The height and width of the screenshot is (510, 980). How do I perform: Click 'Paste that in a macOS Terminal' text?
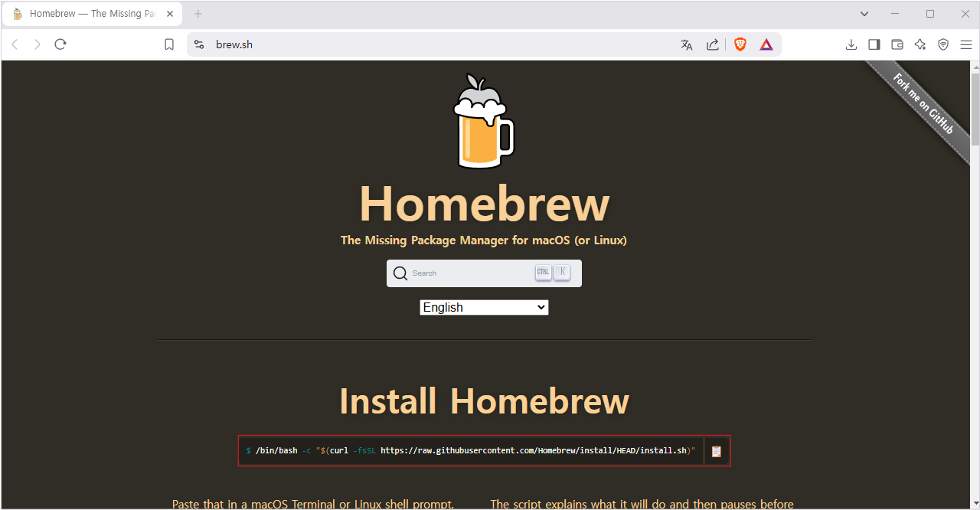[x=313, y=504]
